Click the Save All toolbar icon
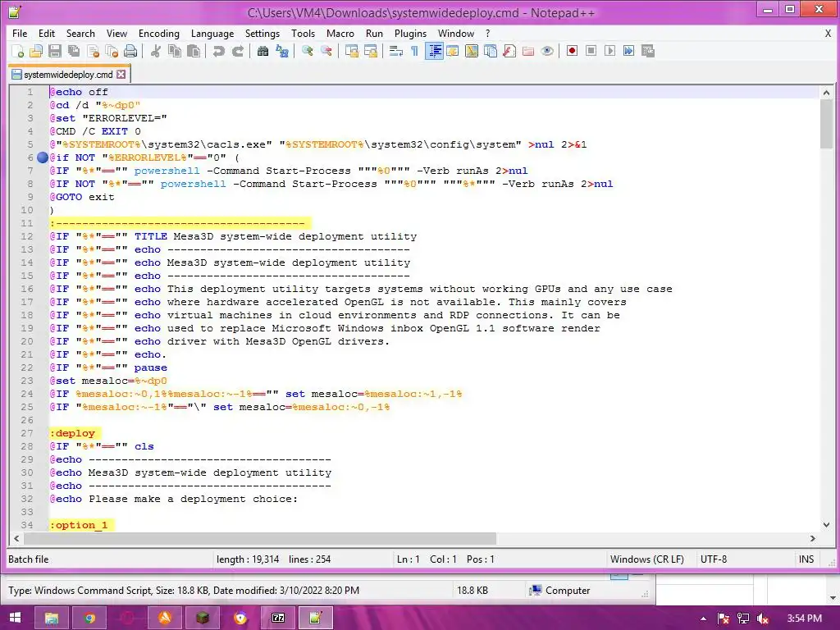 pyautogui.click(x=74, y=51)
